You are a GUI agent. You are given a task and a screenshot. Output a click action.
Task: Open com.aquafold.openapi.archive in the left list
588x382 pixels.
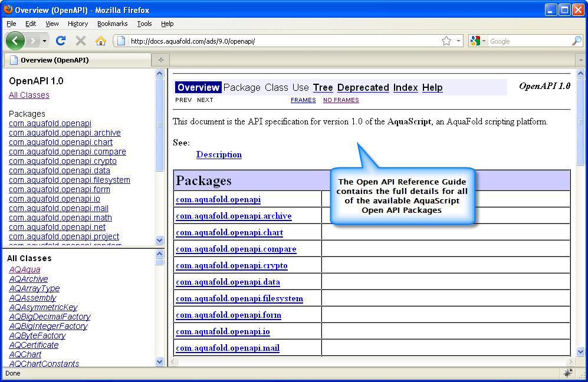coord(64,133)
